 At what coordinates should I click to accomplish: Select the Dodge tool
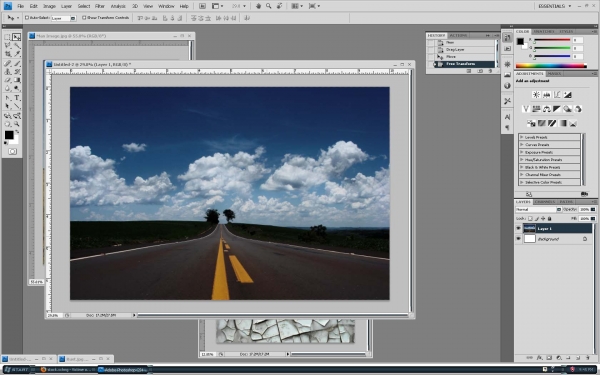coord(17,88)
